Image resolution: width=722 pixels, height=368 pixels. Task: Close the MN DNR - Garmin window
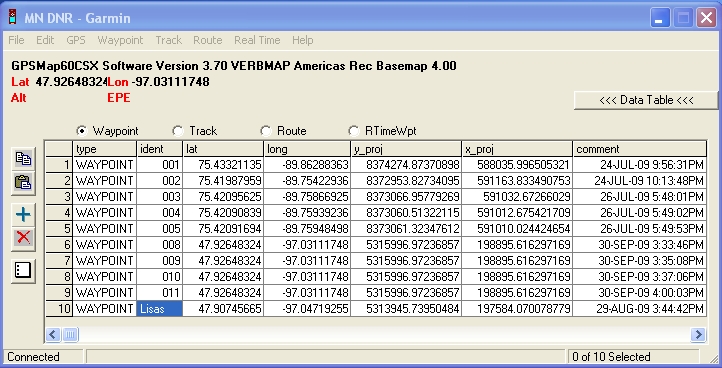706,18
